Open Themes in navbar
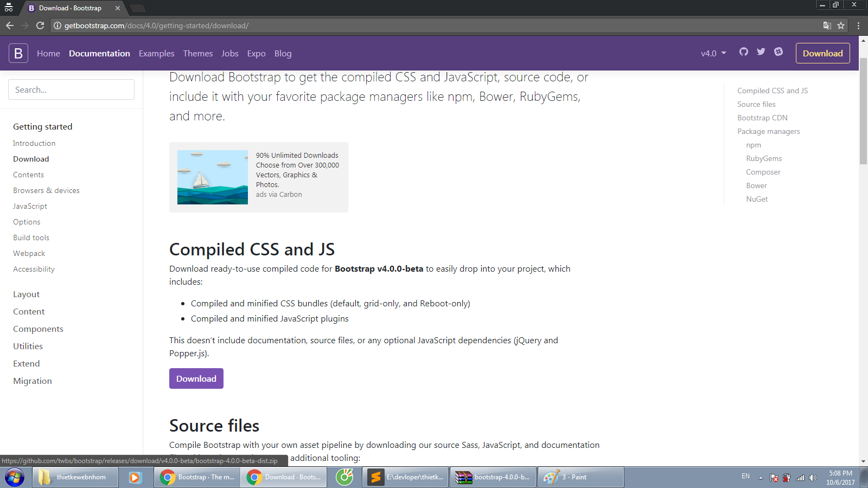Screen dimensions: 868x488 (x=198, y=53)
